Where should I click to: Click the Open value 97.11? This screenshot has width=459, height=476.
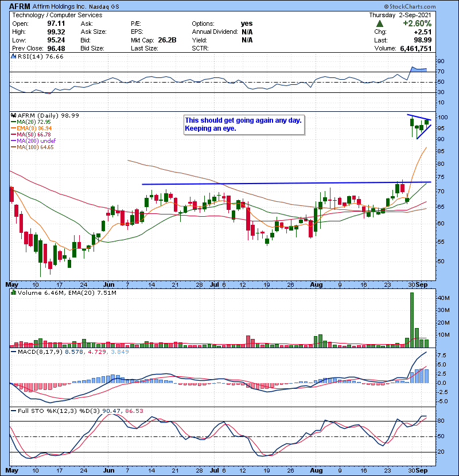click(56, 24)
